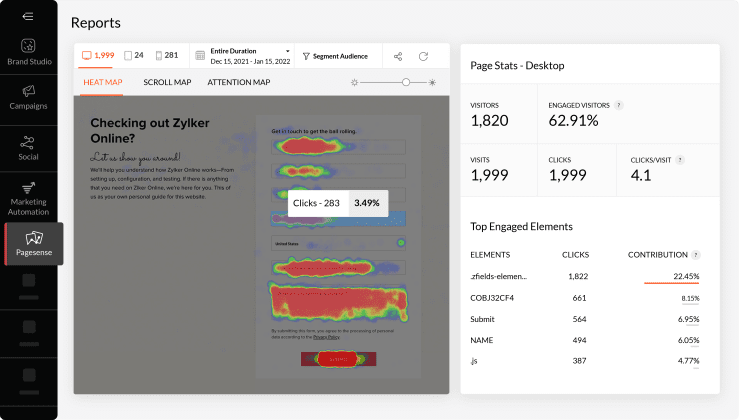The height and width of the screenshot is (420, 739).
Task: Click the bright sun icon right of slider
Action: click(x=432, y=82)
